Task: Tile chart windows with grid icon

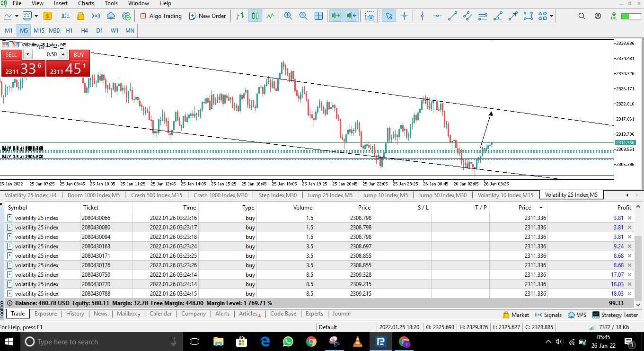Action: coord(318,16)
